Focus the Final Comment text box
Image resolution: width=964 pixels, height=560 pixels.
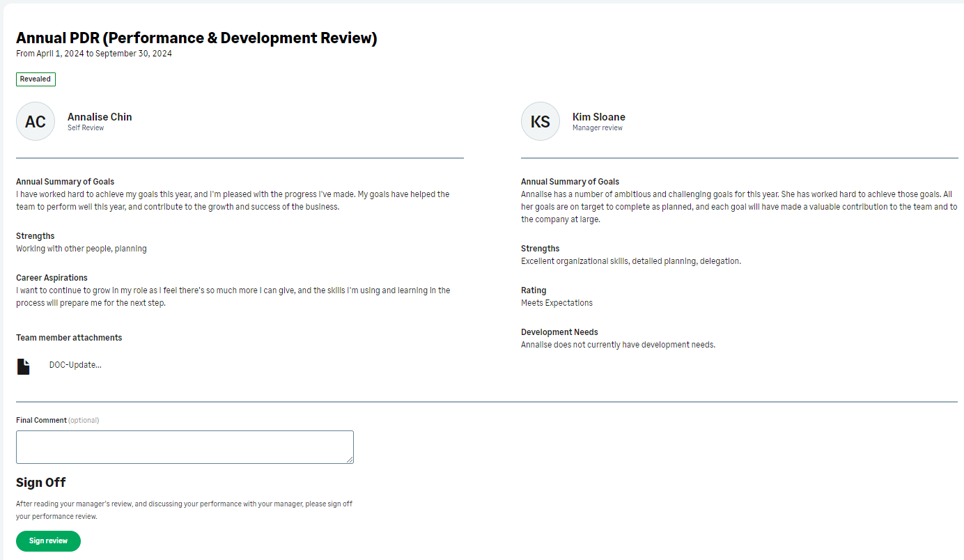point(185,446)
